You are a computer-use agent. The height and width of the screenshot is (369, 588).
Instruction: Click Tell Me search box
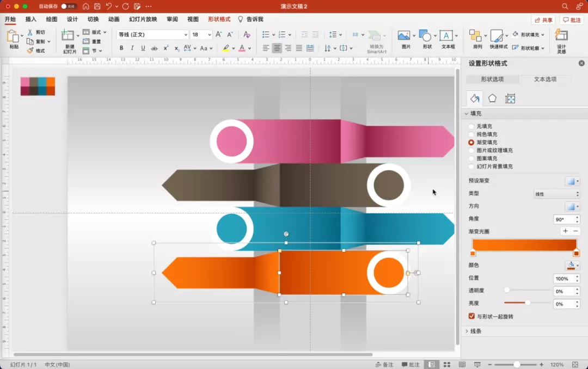(x=250, y=19)
